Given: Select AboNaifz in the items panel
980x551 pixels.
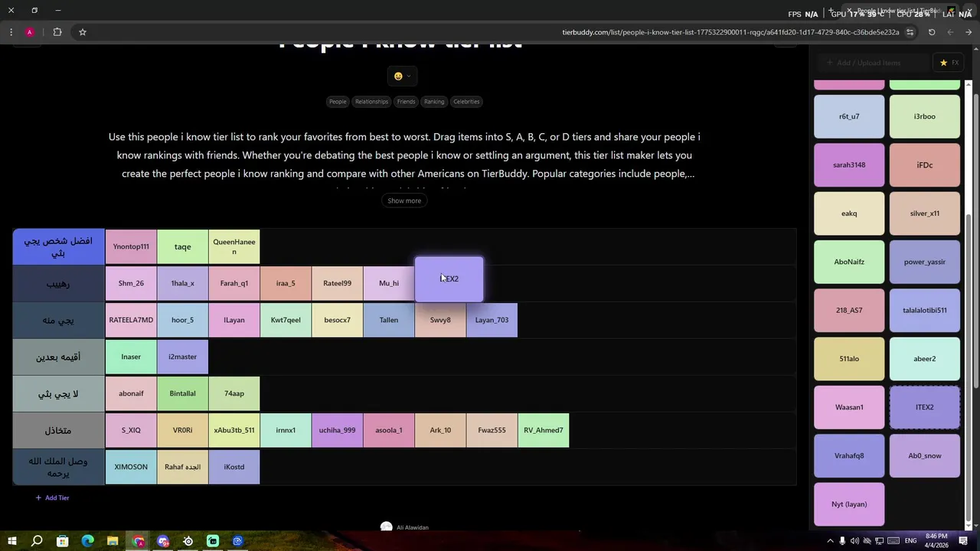Looking at the screenshot, I should point(849,262).
